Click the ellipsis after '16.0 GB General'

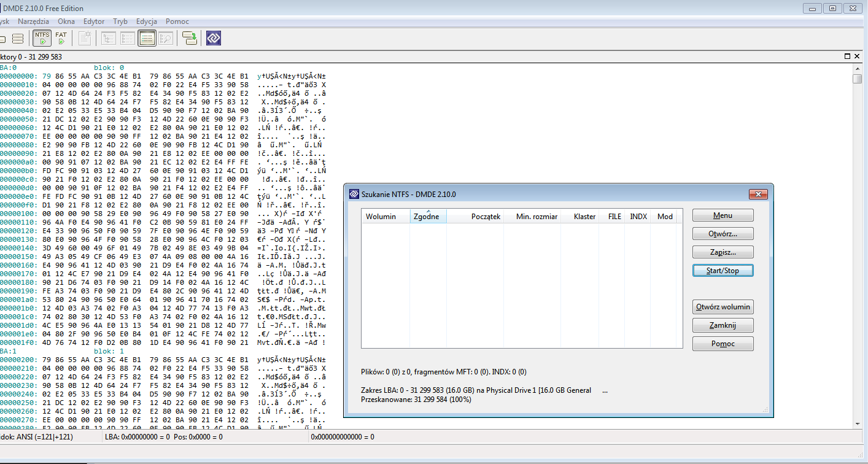[605, 390]
